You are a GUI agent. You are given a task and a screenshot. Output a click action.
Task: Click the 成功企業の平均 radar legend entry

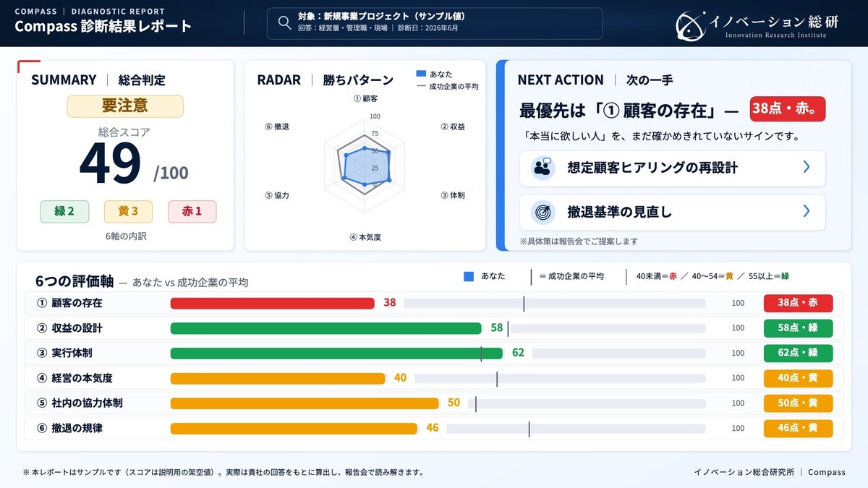[x=448, y=86]
